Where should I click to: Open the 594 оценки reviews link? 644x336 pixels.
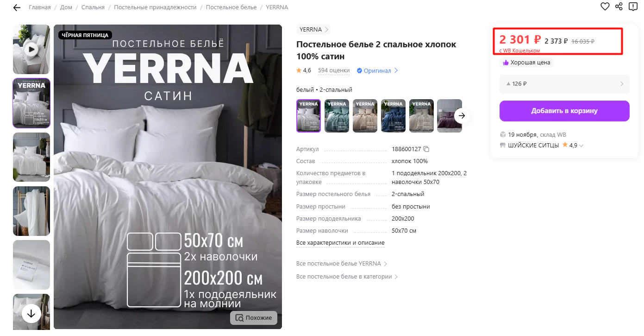pos(334,70)
